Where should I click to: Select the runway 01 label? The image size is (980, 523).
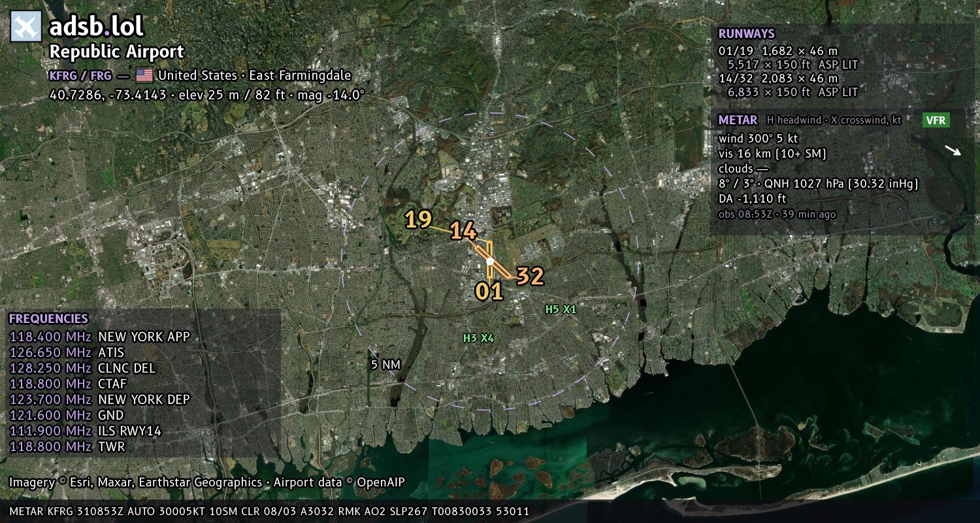pos(489,291)
